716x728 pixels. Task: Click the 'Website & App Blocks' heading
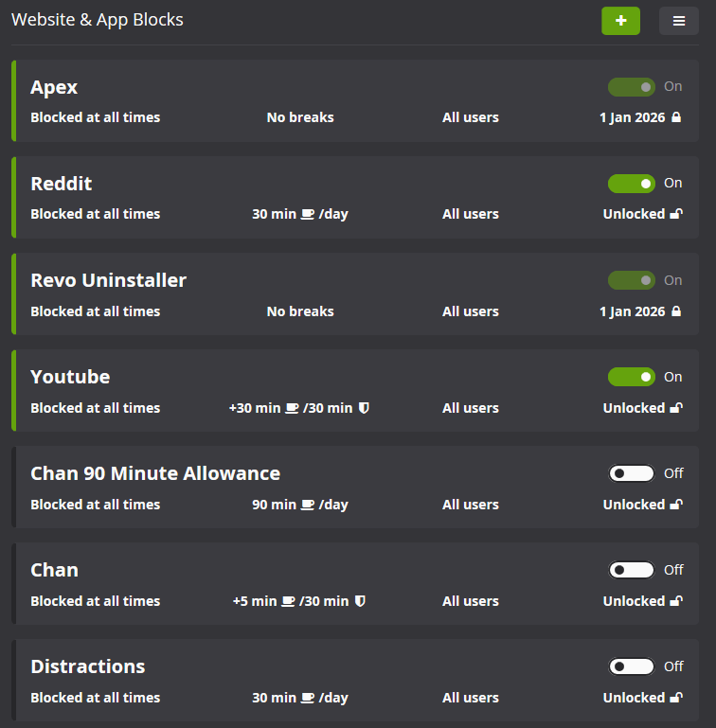[98, 20]
